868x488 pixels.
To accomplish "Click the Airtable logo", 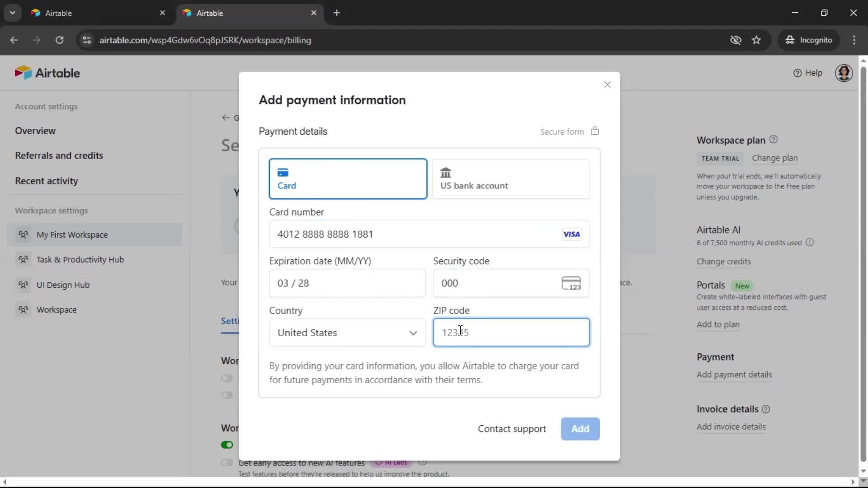I will click(x=47, y=73).
